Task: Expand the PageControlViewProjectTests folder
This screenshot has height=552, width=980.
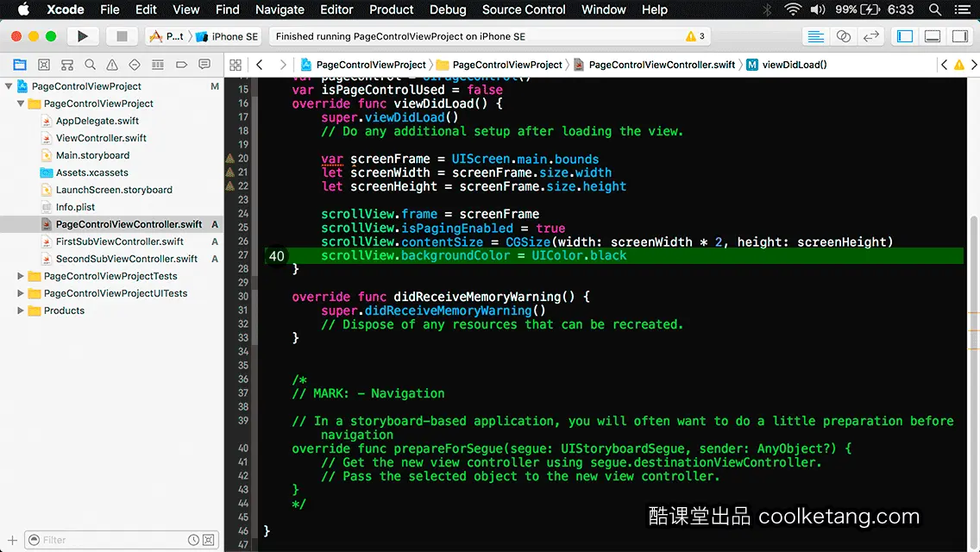Action: coord(21,276)
